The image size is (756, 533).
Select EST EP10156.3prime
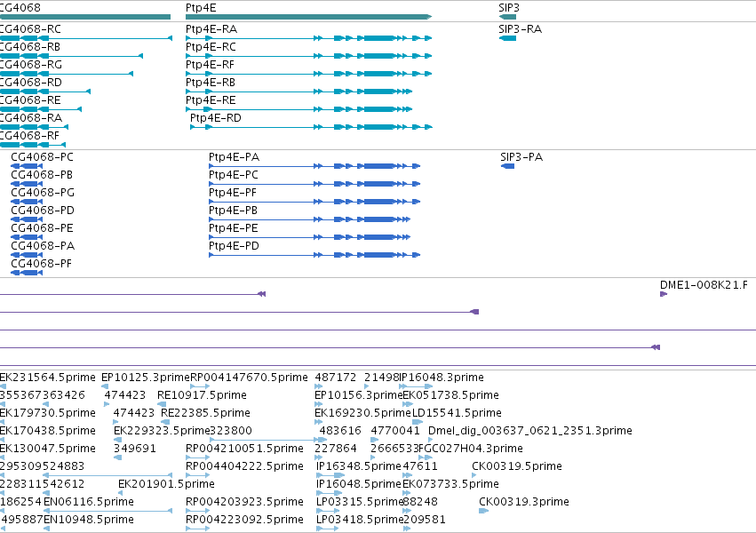358,395
